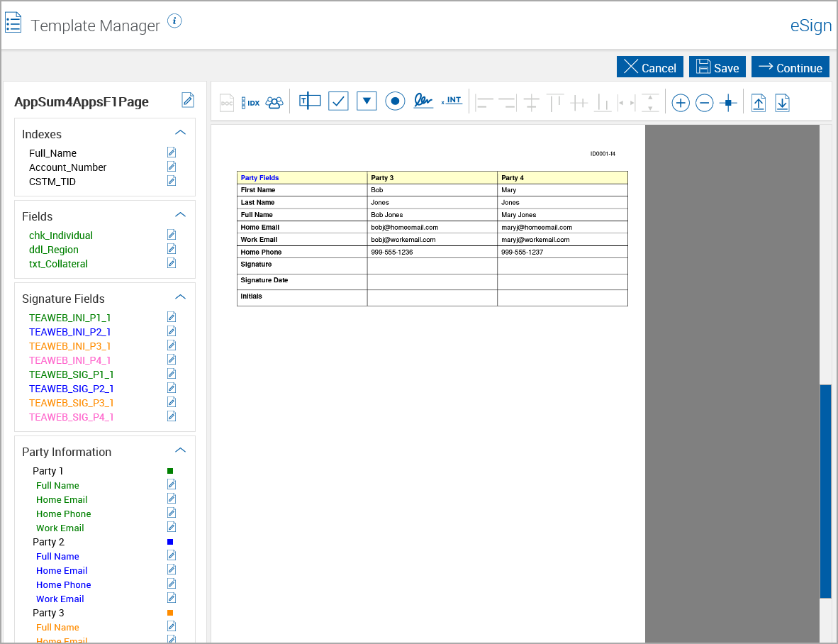The width and height of the screenshot is (838, 644).
Task: Click the Align Top tool
Action: click(555, 103)
